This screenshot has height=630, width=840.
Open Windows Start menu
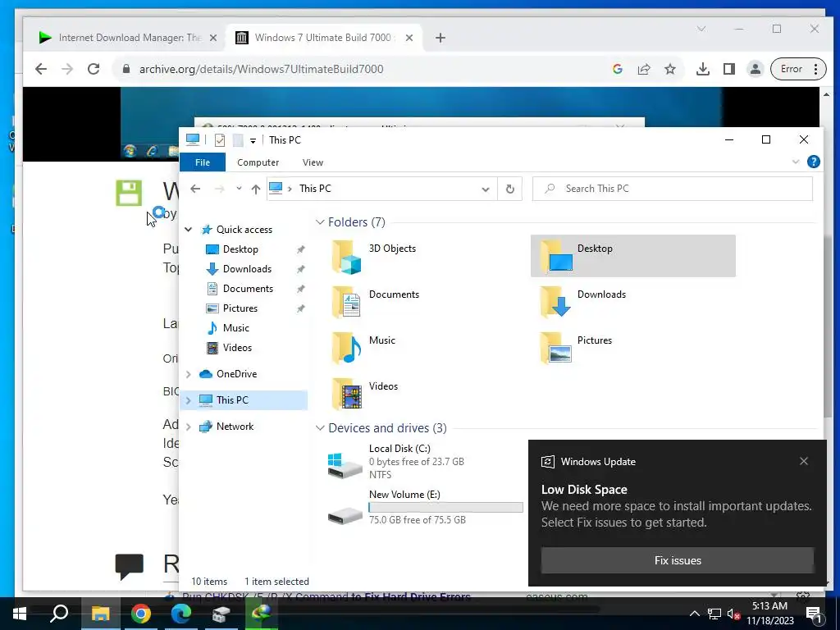(20, 614)
